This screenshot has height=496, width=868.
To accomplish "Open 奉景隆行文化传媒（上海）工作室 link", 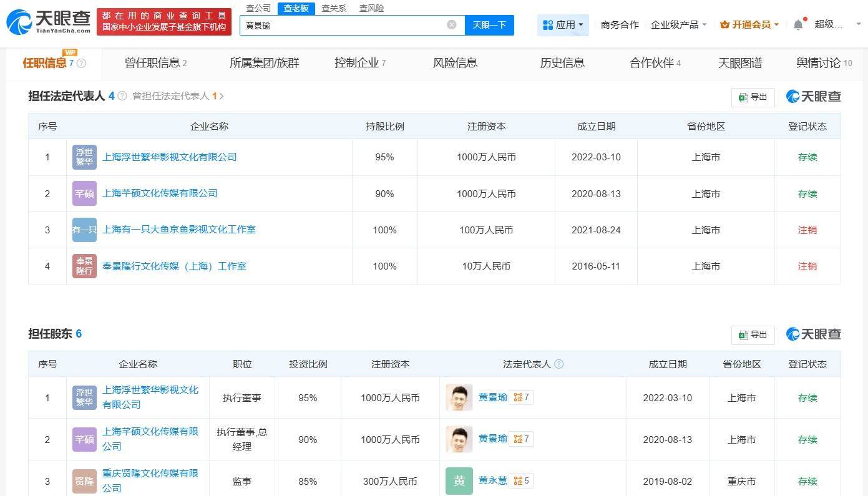I will tap(174, 266).
